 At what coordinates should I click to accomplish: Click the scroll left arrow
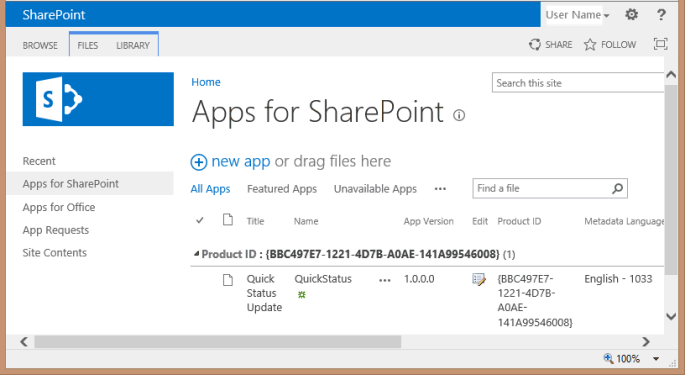tap(24, 341)
